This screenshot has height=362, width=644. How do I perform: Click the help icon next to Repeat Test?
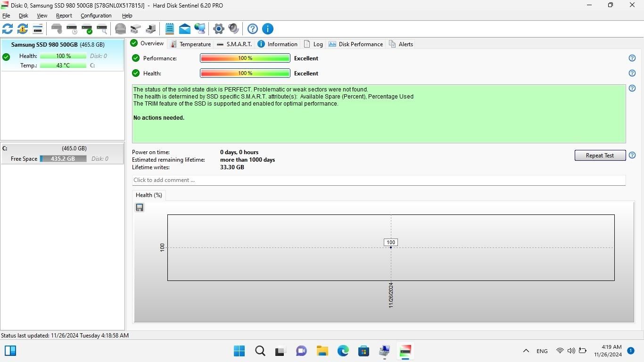[632, 155]
